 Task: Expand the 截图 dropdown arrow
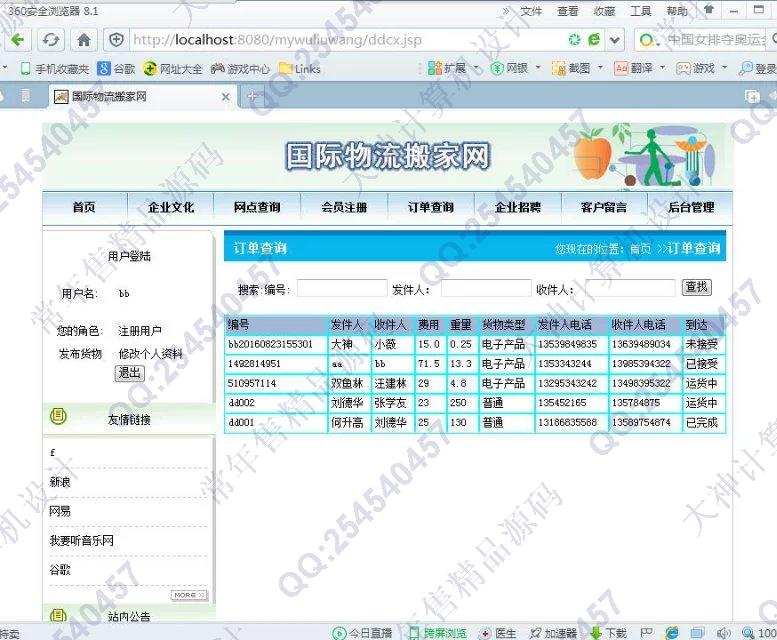(601, 67)
